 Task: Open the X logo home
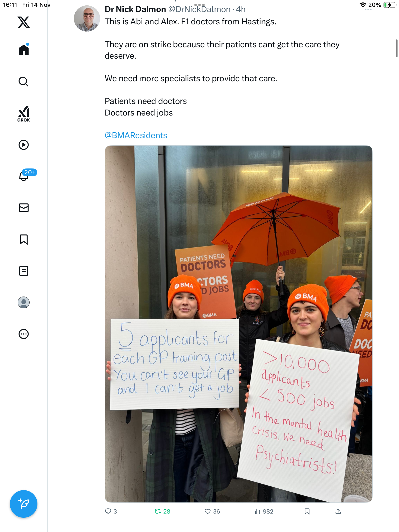tap(24, 22)
